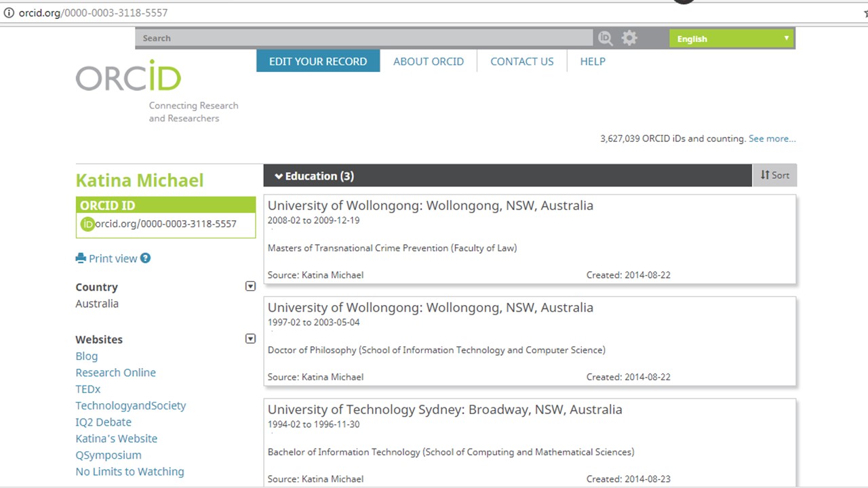Open the HELP menu item
This screenshot has width=868, height=488.
point(593,61)
